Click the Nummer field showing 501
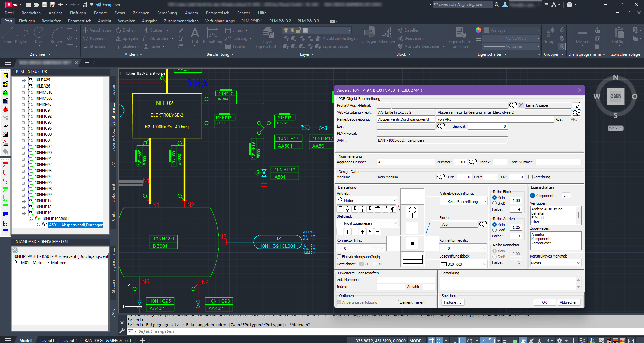The height and width of the screenshot is (343, 644). 460,162
